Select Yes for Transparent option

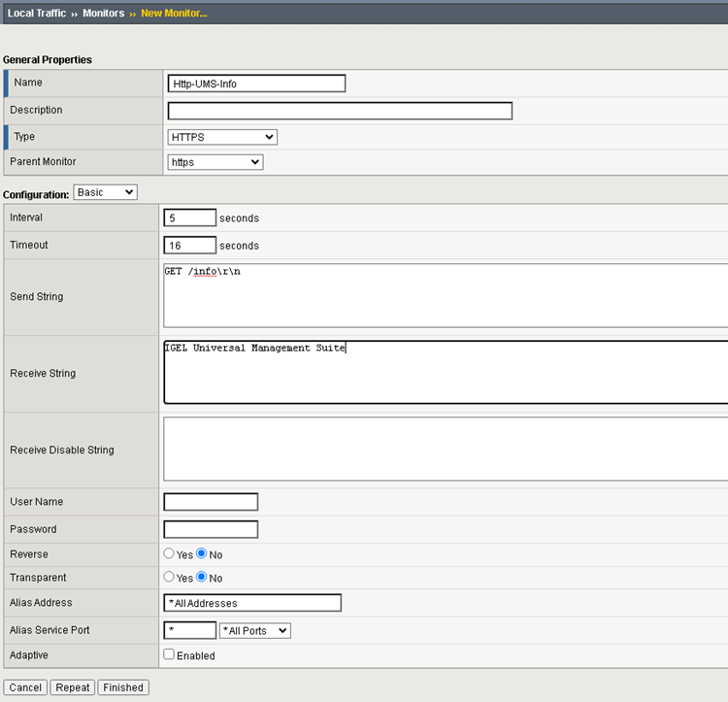[x=169, y=578]
